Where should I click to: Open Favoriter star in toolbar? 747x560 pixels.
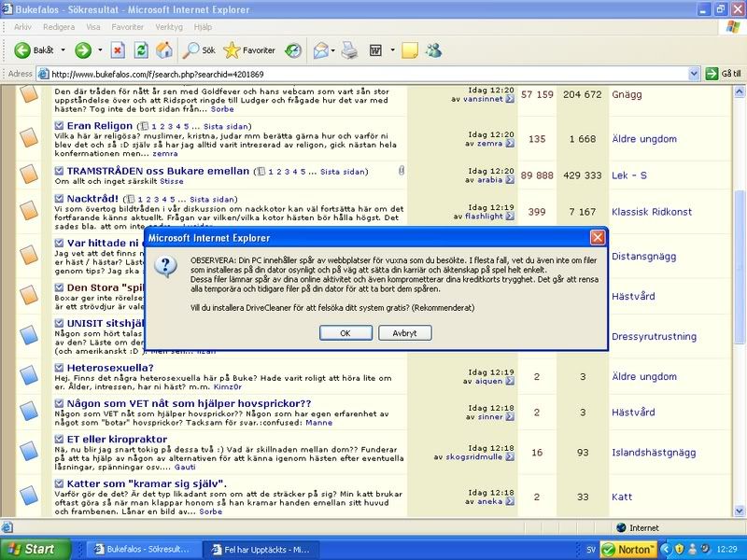249,50
